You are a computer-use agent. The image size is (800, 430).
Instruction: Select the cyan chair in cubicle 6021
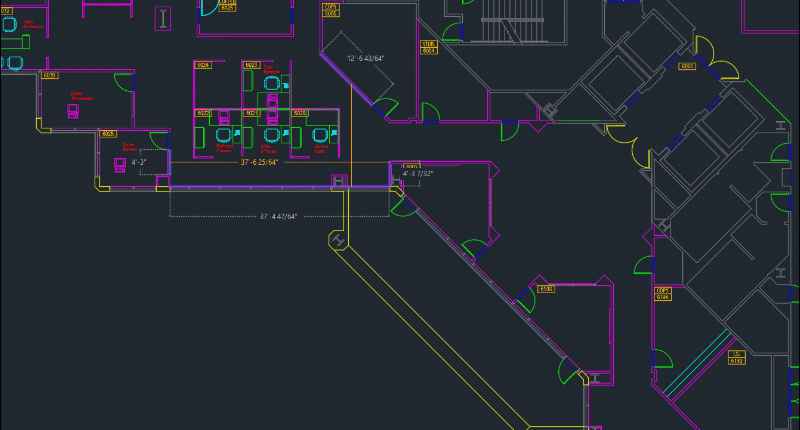(x=271, y=133)
